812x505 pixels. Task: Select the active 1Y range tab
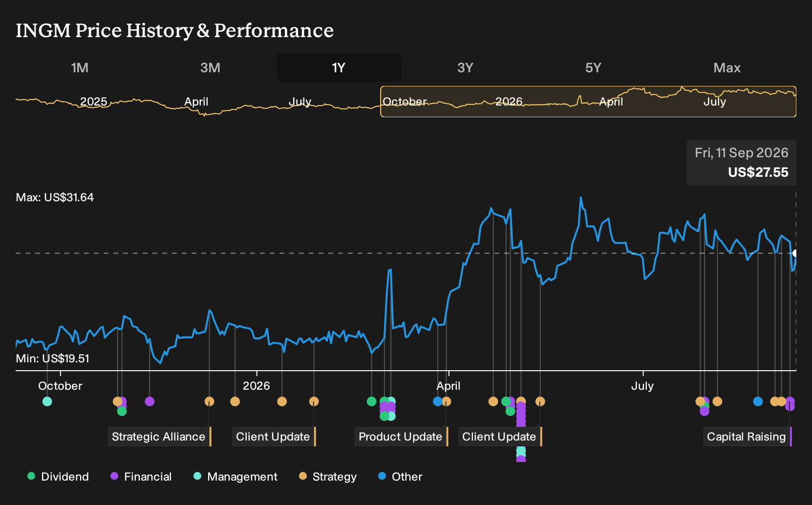[339, 68]
